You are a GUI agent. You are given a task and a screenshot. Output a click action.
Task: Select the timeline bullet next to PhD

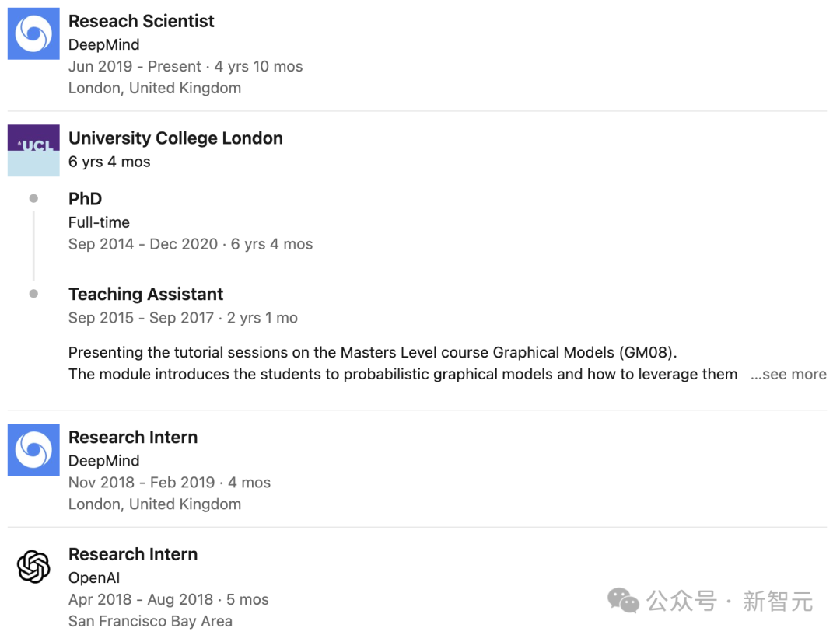tap(33, 199)
